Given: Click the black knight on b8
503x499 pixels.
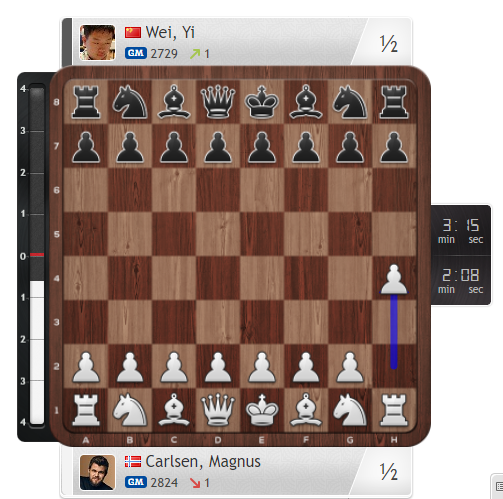Looking at the screenshot, I should click(x=130, y=102).
